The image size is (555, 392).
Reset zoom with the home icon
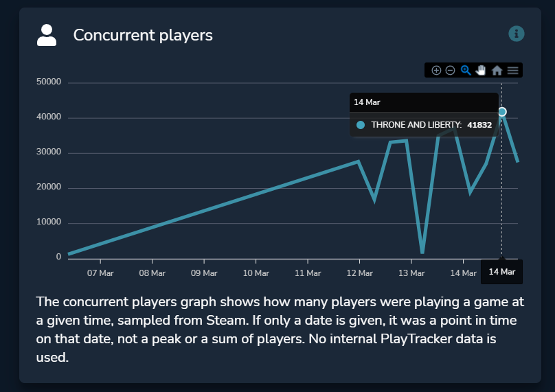coord(497,71)
